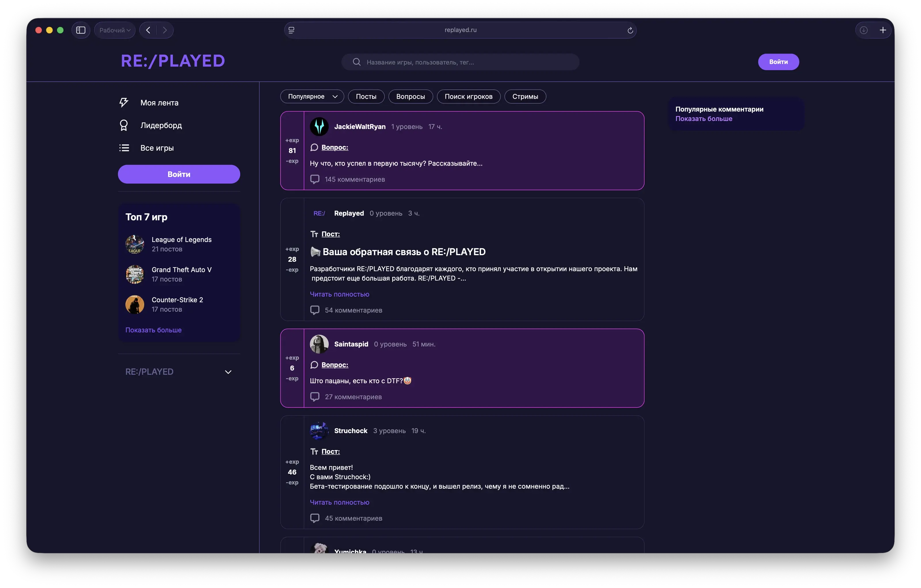
Task: Open Читать полностью under the feedback post
Action: coord(339,294)
